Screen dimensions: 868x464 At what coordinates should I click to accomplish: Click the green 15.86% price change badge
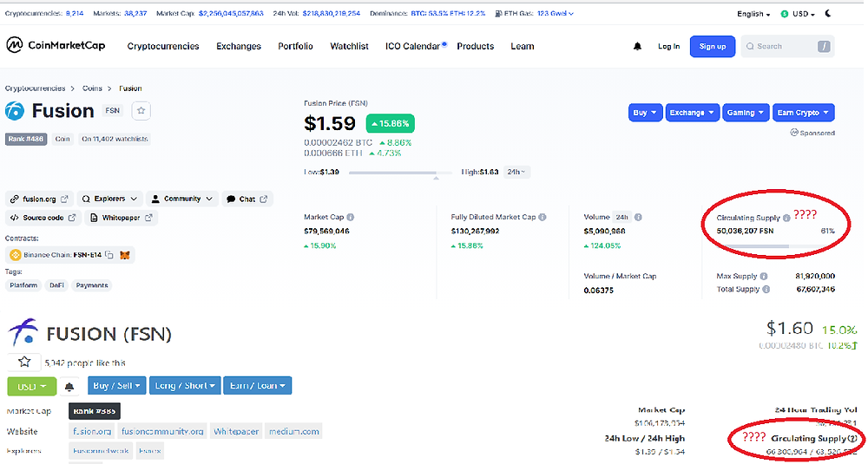tap(391, 123)
